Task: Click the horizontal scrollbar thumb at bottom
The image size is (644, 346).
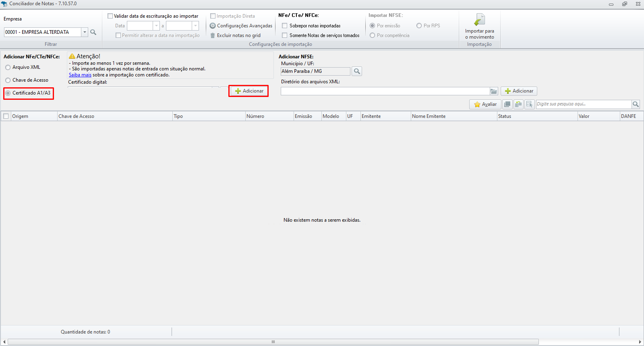Action: point(273,342)
